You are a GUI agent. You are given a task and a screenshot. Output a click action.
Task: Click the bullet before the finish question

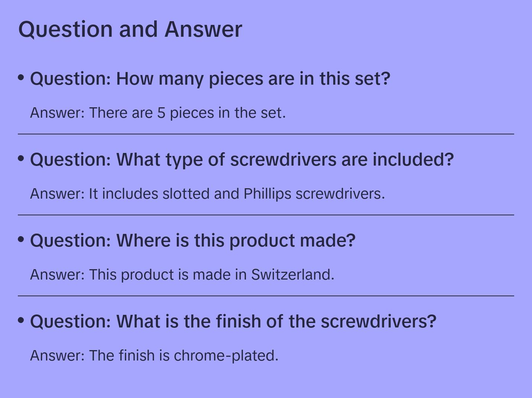tap(21, 320)
